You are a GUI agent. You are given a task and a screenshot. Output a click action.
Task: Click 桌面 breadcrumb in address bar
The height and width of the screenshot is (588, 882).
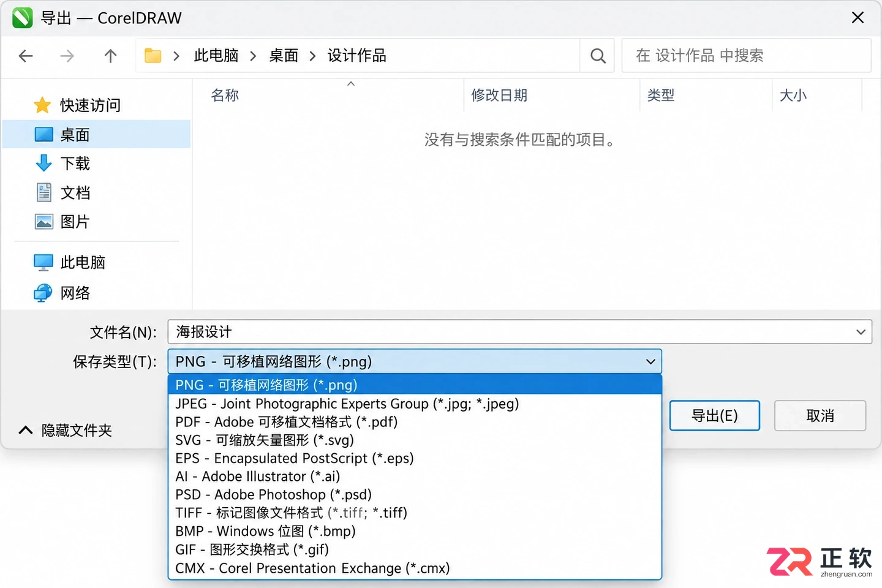(x=284, y=56)
